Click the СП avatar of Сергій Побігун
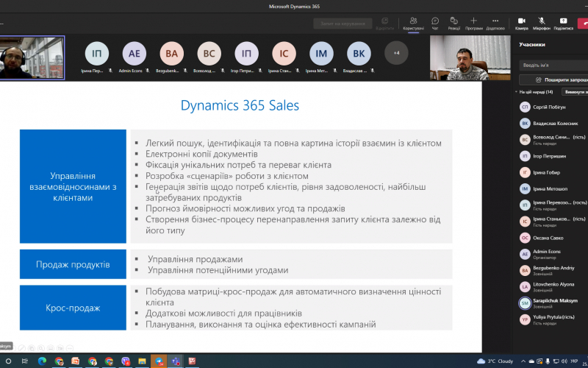 point(525,107)
